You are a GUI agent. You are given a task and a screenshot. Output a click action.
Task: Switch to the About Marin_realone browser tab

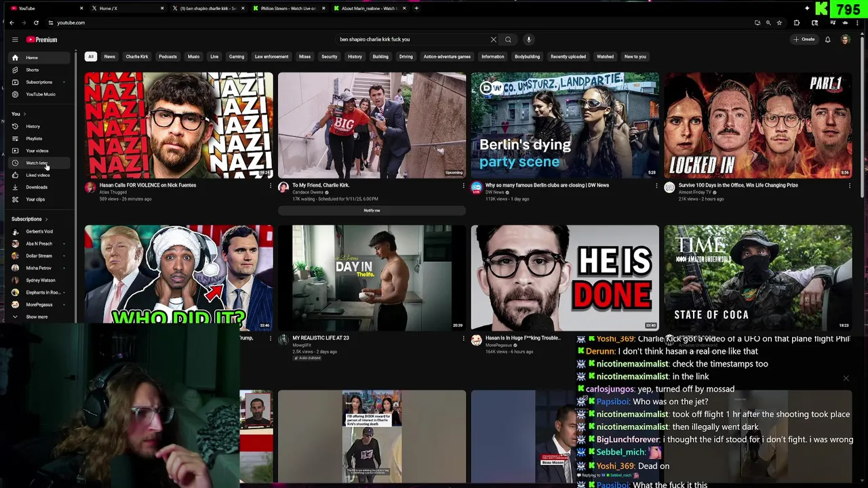[368, 8]
